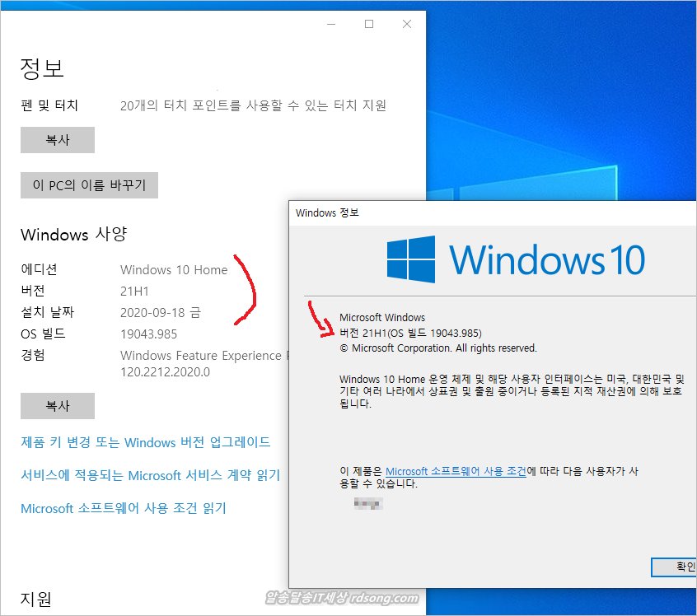Click the Microsoft Corporation copyright line
The width and height of the screenshot is (697, 616).
(x=438, y=348)
